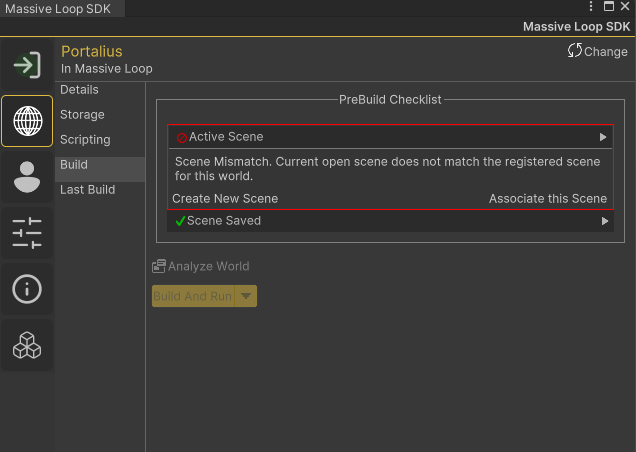This screenshot has height=452, width=636.
Task: Switch to the Storage tab
Action: [x=82, y=115]
